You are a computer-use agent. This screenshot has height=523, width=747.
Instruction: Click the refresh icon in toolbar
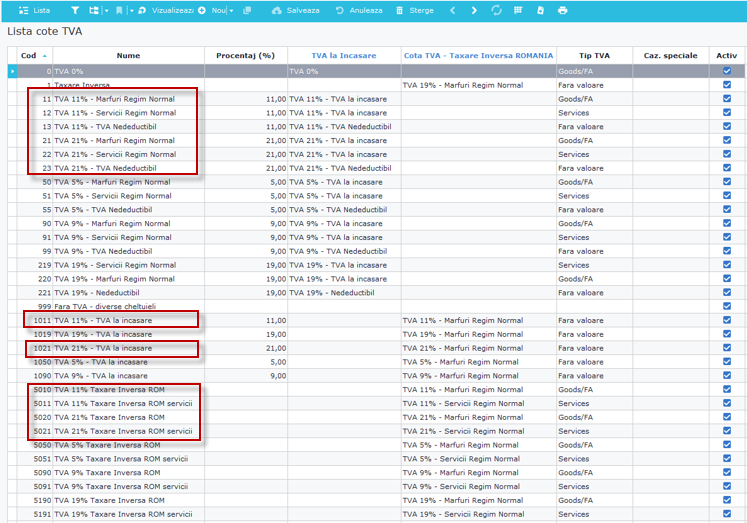[496, 10]
